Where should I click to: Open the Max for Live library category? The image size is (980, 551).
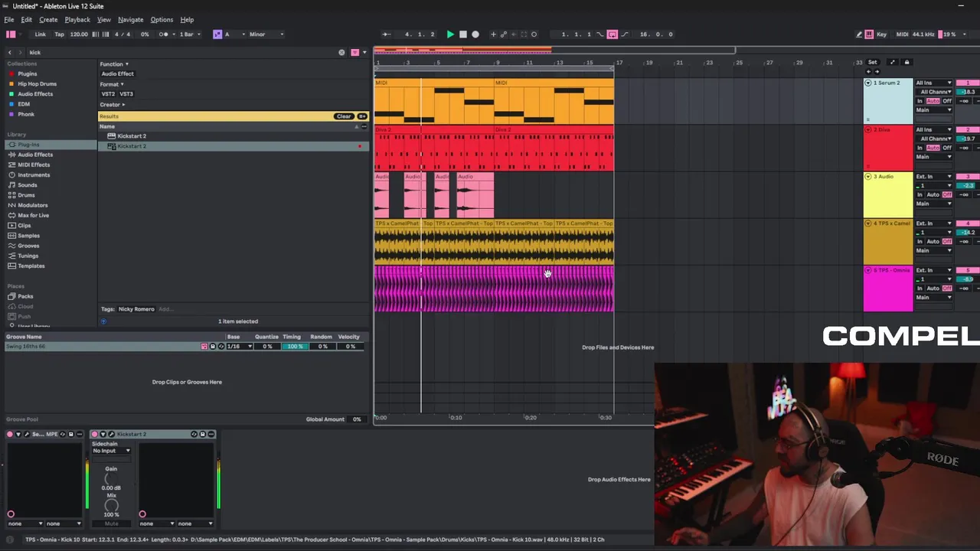33,215
